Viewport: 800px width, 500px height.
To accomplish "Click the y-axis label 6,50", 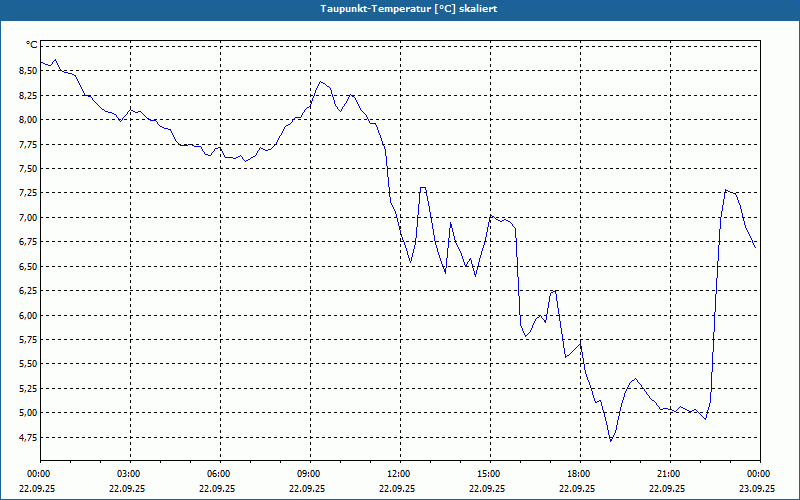I will click(x=28, y=266).
